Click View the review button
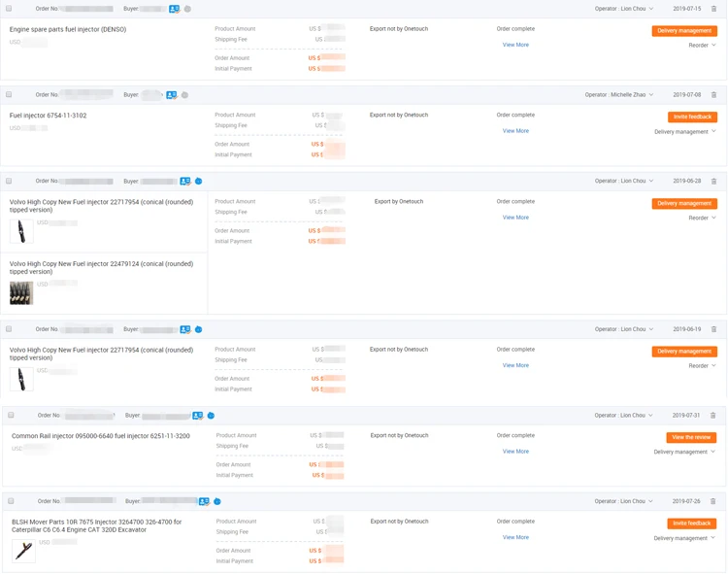 [x=691, y=437]
